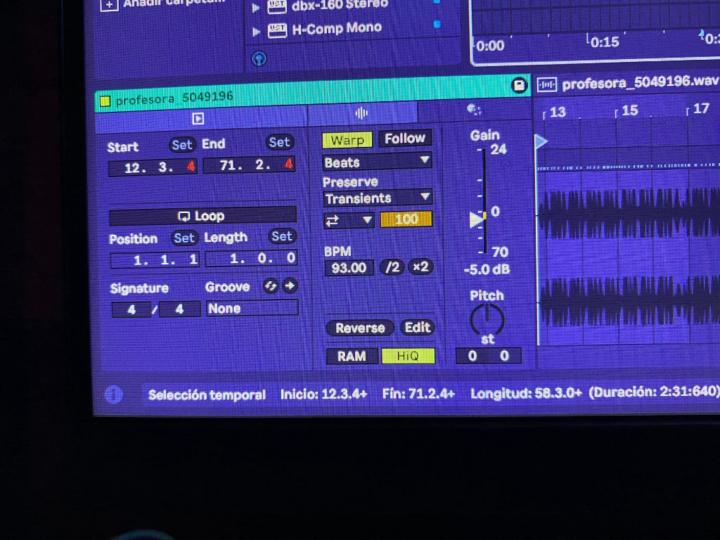Image resolution: width=720 pixels, height=540 pixels.
Task: Click the End bar value 71
Action: pyautogui.click(x=229, y=165)
